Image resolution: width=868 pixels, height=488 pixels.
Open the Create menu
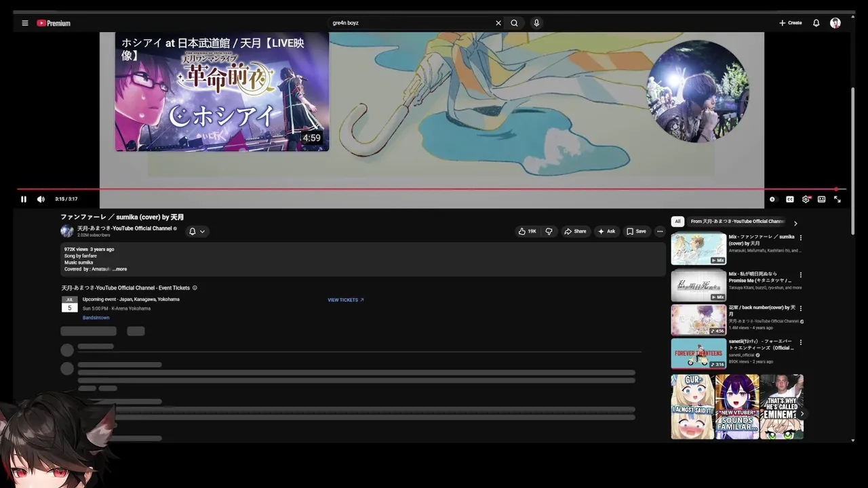coord(791,23)
